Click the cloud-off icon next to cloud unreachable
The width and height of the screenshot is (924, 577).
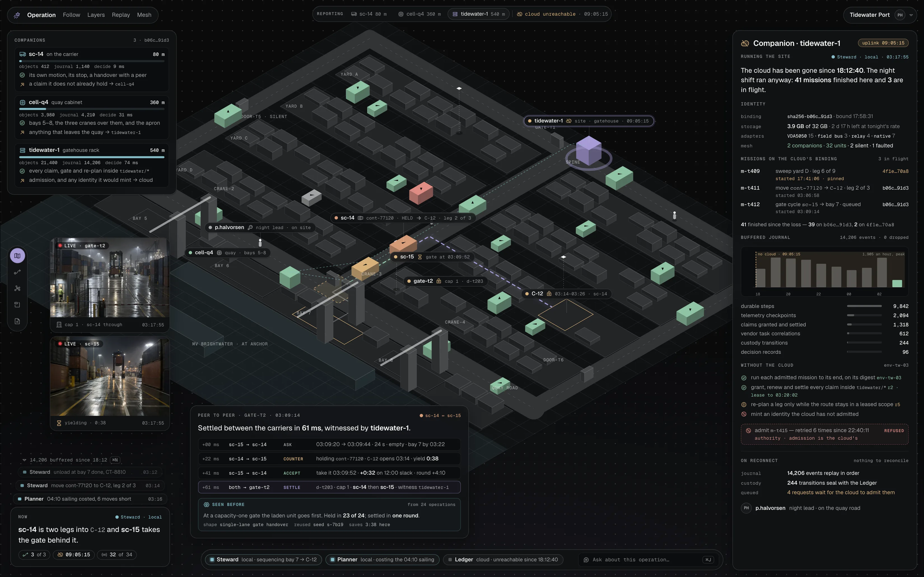coord(519,14)
